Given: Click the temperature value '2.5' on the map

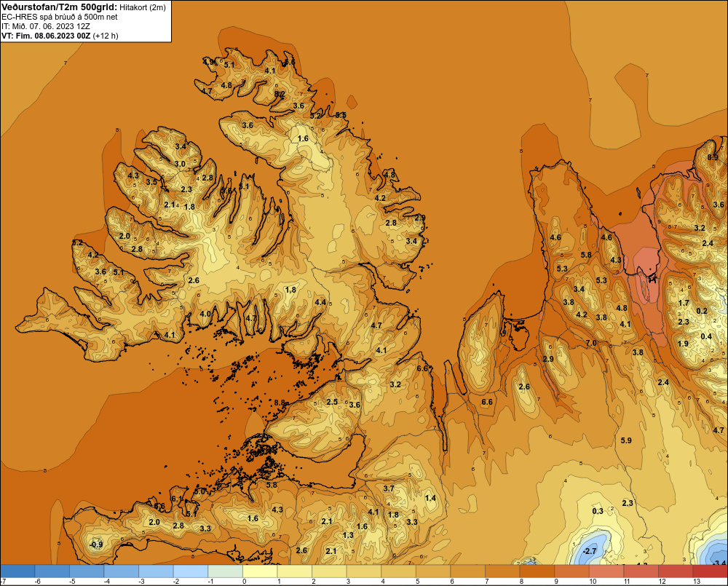Looking at the screenshot, I should click(332, 402).
